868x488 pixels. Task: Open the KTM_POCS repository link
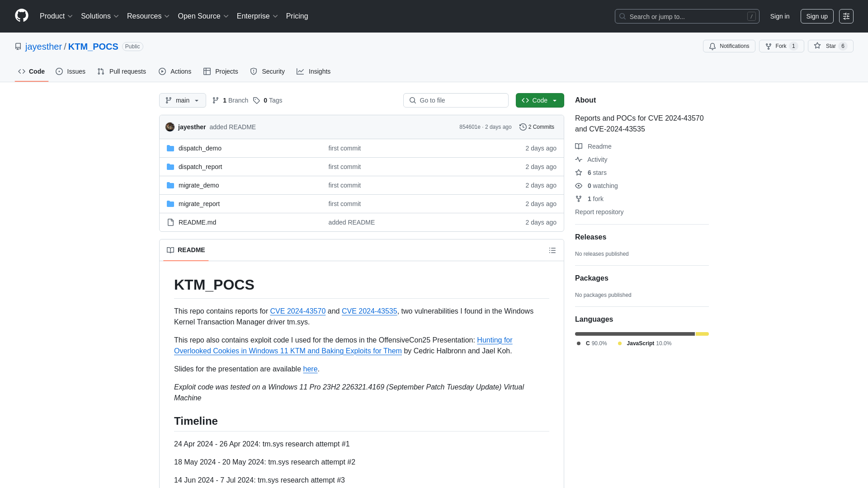93,47
